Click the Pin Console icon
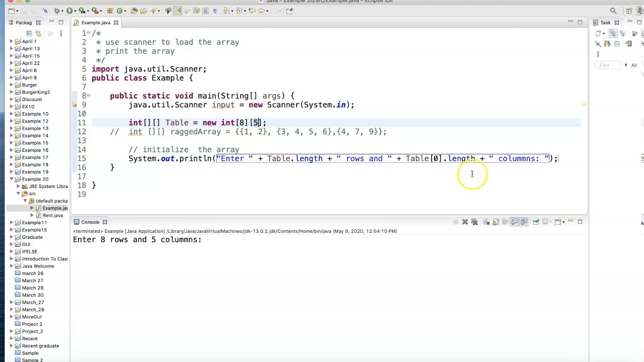 click(536, 222)
